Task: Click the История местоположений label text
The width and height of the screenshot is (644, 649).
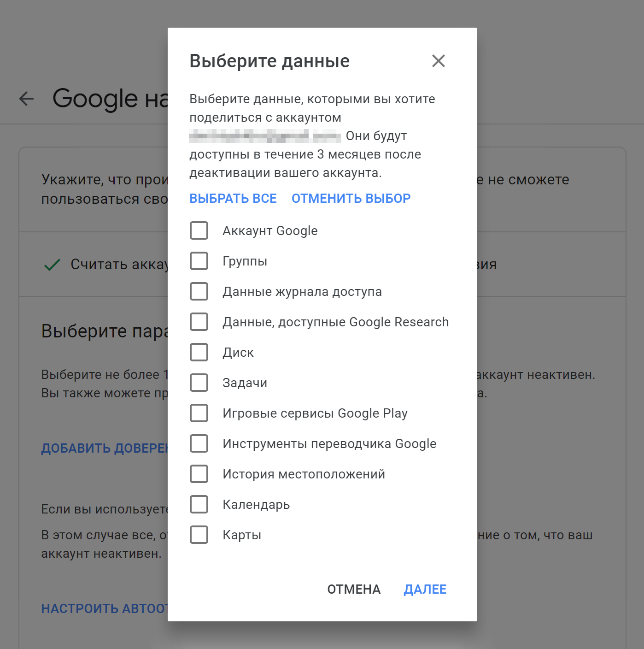Action: pos(304,474)
